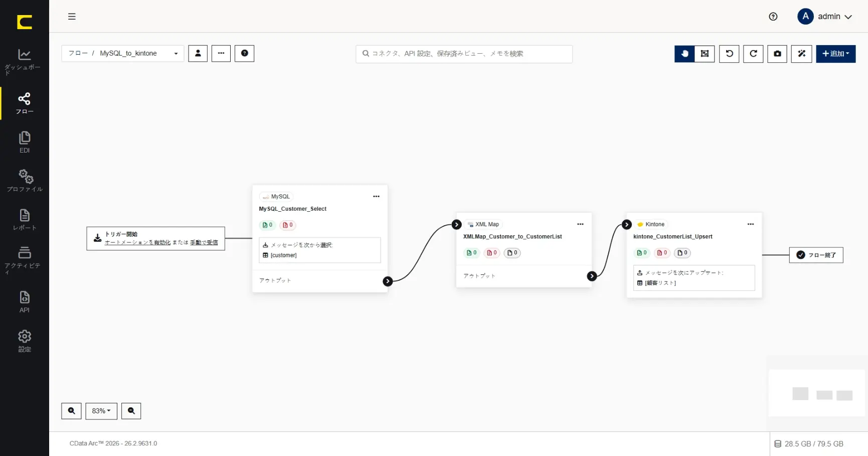This screenshot has height=456, width=868.
Task: Click XML Map green success count badge
Action: pos(472,253)
